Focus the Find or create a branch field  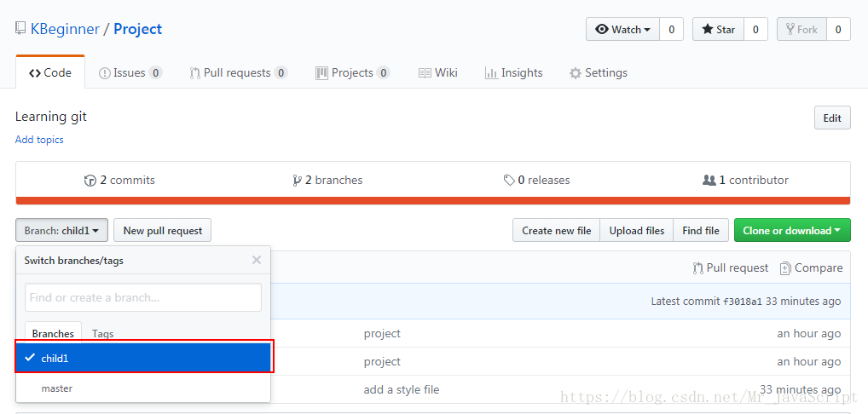coord(143,297)
